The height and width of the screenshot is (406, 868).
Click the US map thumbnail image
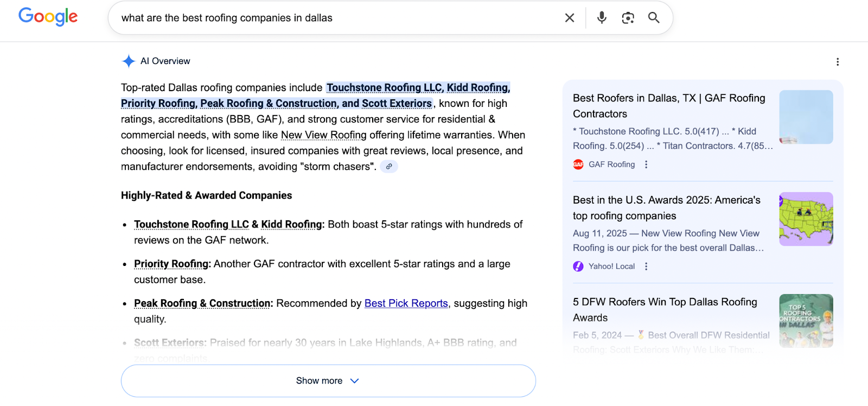click(806, 219)
